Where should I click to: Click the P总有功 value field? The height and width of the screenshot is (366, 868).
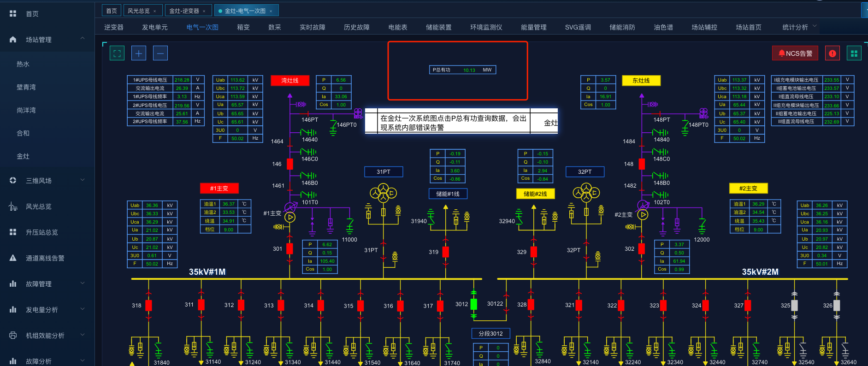pyautogui.click(x=469, y=70)
